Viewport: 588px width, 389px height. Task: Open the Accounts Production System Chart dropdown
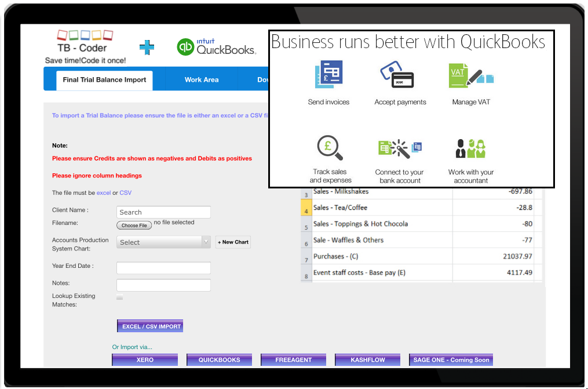tap(163, 242)
